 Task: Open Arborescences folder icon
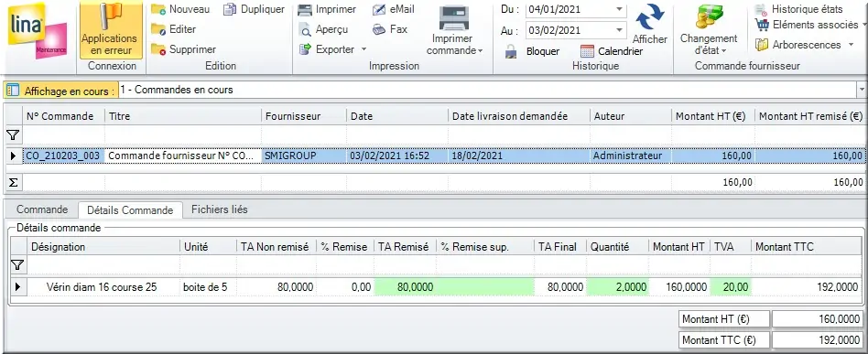coord(762,45)
